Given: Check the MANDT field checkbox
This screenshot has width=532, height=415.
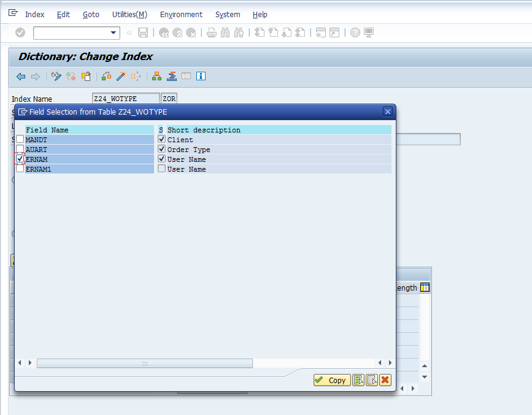Looking at the screenshot, I should click(20, 139).
